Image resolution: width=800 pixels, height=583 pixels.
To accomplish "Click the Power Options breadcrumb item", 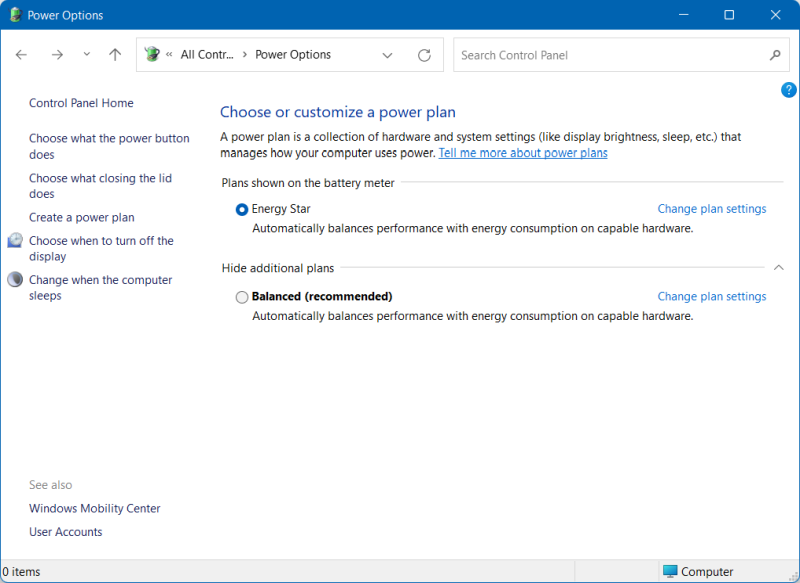I will click(295, 54).
